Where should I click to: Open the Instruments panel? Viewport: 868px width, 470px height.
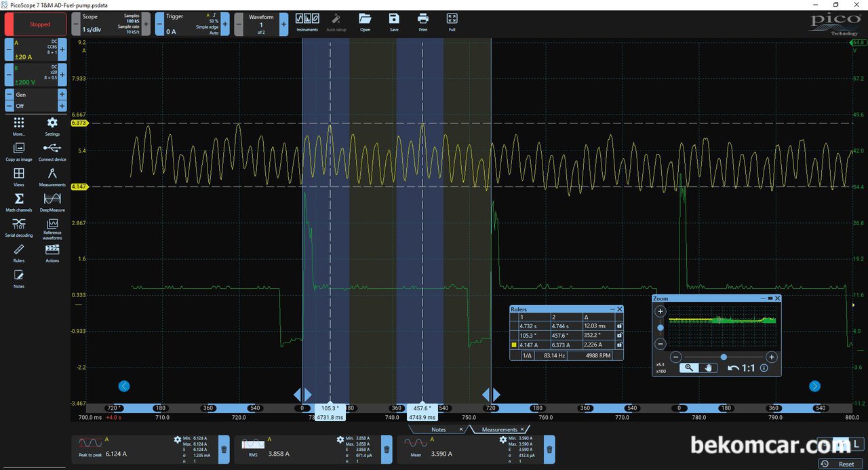coord(307,19)
